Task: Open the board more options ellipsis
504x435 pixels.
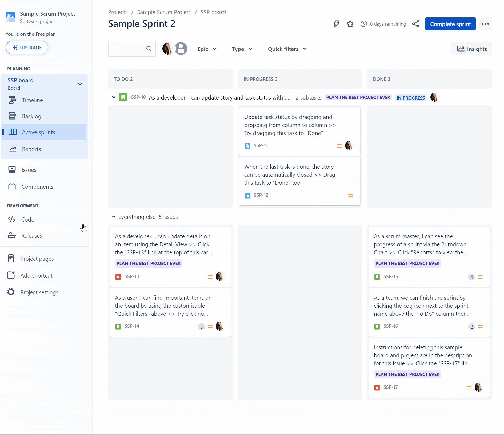Action: (485, 24)
